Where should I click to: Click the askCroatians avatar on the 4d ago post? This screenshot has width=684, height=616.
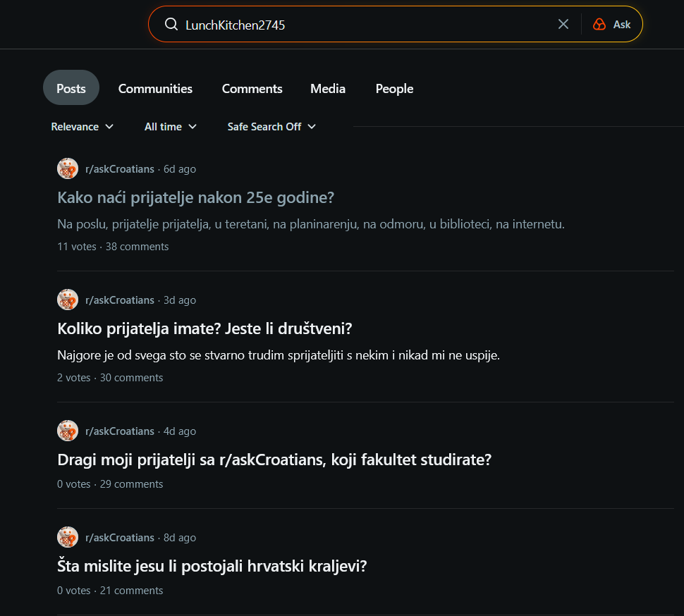(x=68, y=431)
